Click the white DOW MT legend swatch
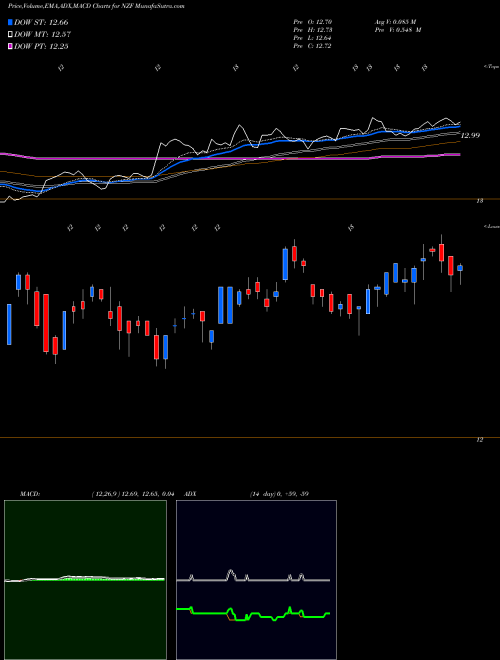The width and height of the screenshot is (500, 660). coord(10,35)
